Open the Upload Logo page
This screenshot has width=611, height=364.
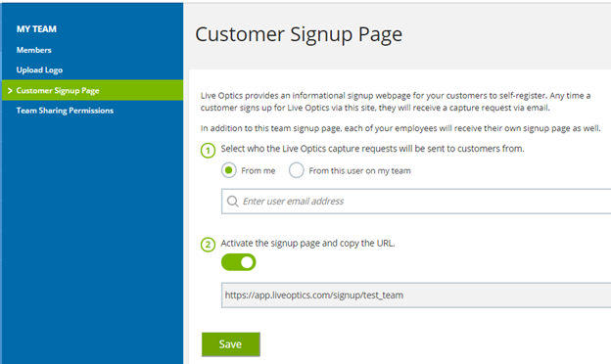click(x=39, y=70)
